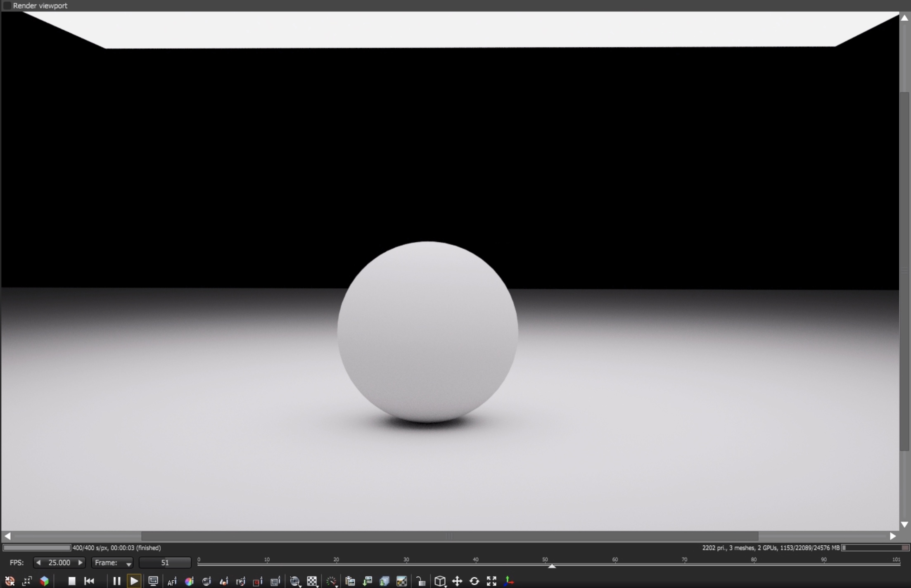Increase FPS with right arrow
Viewport: 911px width, 588px height.
click(x=81, y=562)
